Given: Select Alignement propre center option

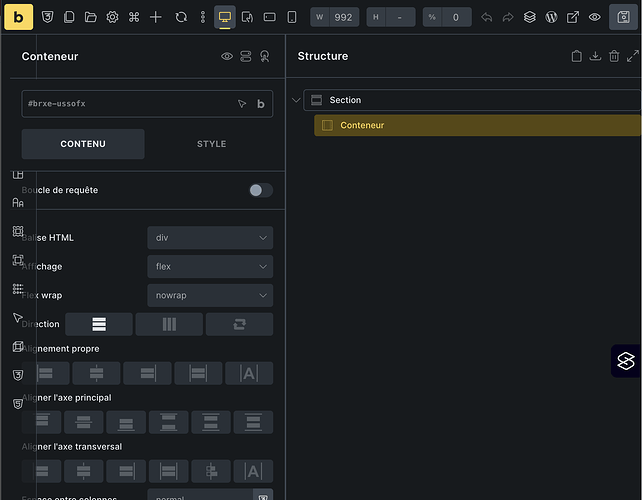Looking at the screenshot, I should [96, 373].
